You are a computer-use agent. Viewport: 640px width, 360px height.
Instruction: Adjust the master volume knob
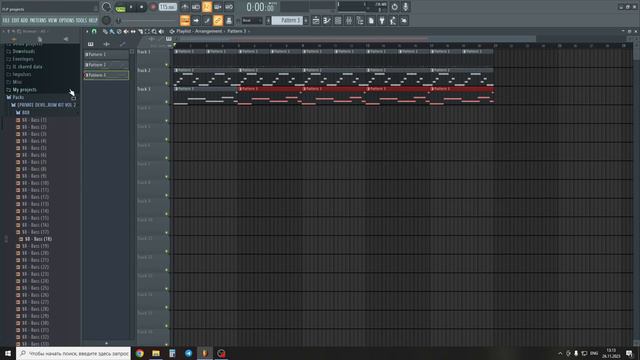(x=106, y=7)
